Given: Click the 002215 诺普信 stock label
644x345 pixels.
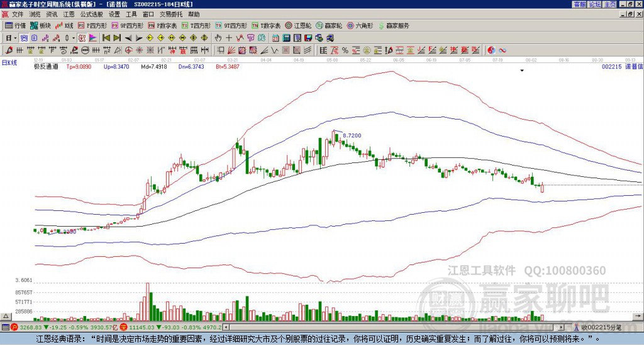Looking at the screenshot, I should pyautogui.click(x=622, y=66).
